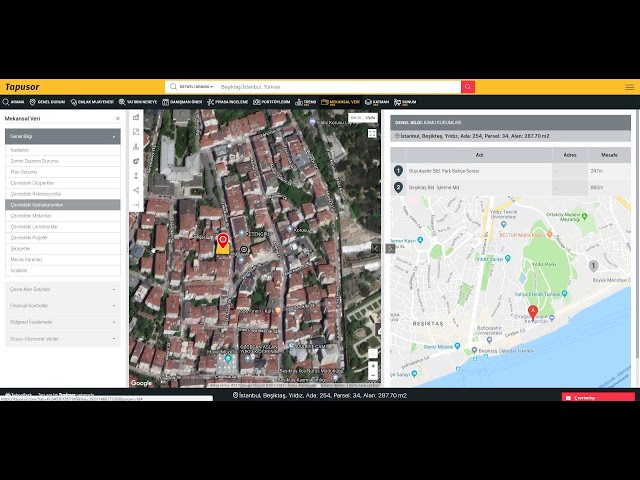Image resolution: width=640 pixels, height=480 pixels.
Task: Select Plan Durumu item
Action: [x=62, y=172]
